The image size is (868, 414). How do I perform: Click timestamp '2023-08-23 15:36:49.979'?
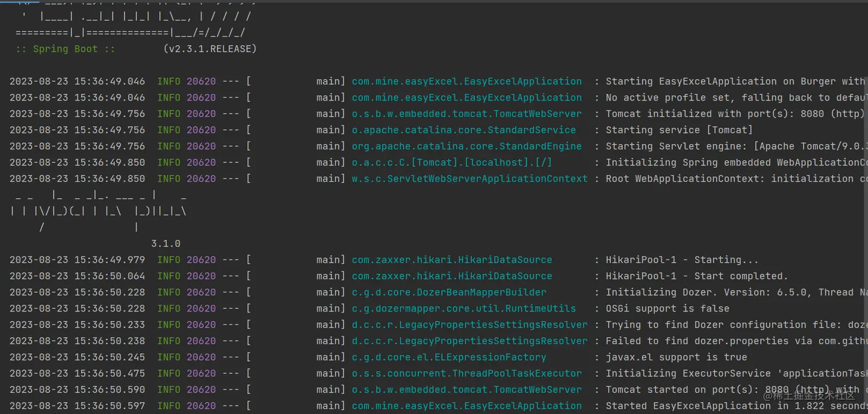pyautogui.click(x=77, y=260)
